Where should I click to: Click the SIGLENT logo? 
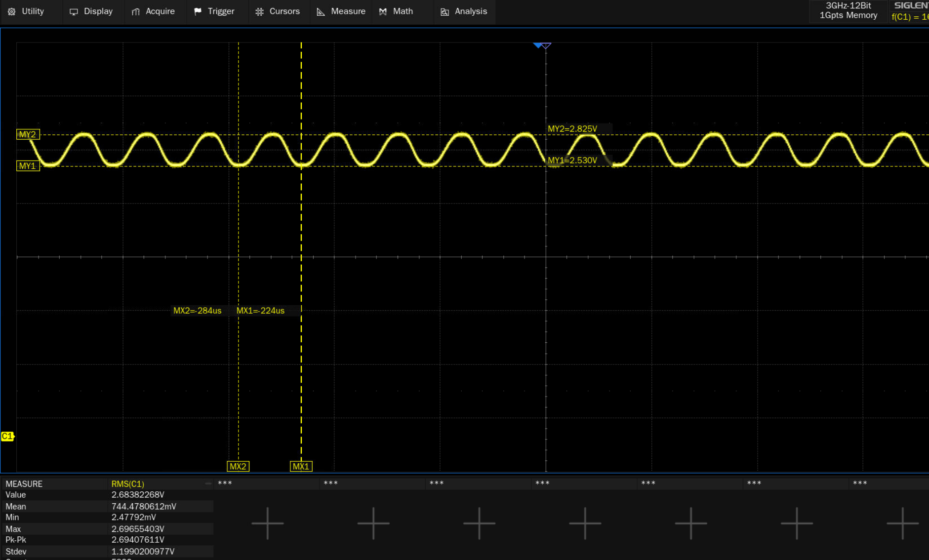pos(911,5)
